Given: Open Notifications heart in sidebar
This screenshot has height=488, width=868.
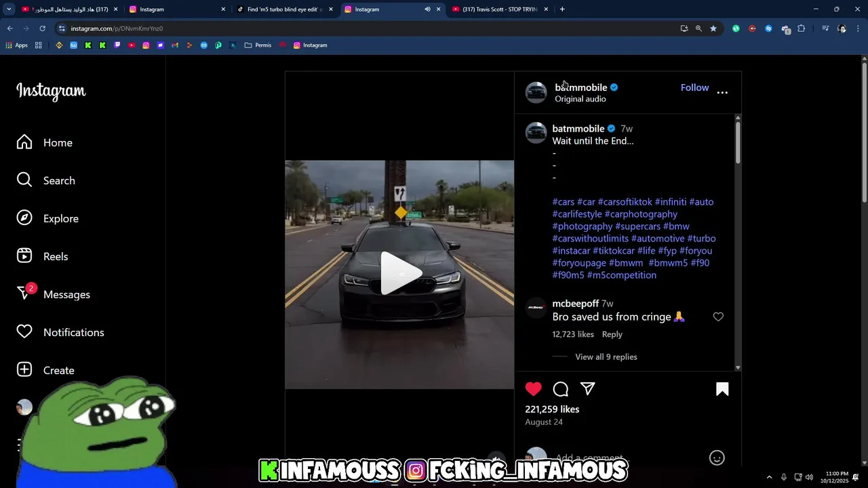Looking at the screenshot, I should click(x=60, y=332).
